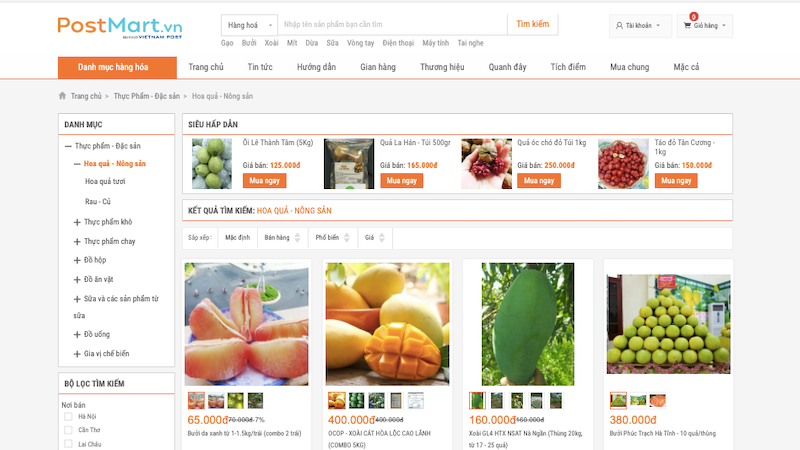Click Mua ngay for Ổi Lê Thành Tâm
Viewport: 800px width, 450px height.
pyautogui.click(x=264, y=181)
